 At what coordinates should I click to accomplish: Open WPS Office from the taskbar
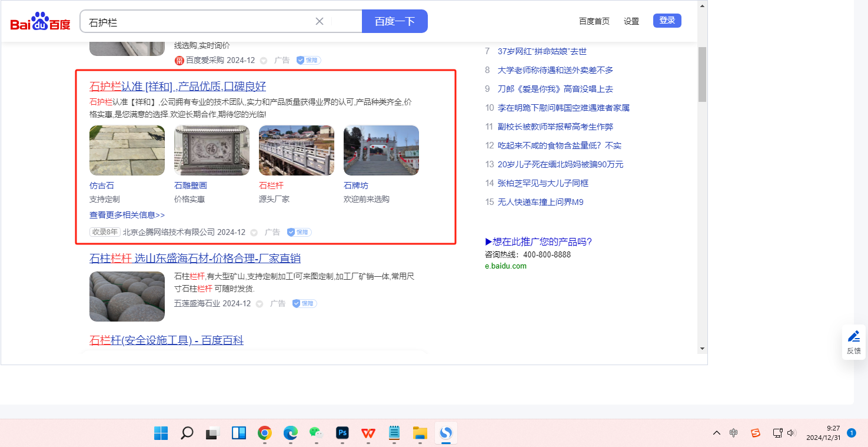pyautogui.click(x=368, y=433)
